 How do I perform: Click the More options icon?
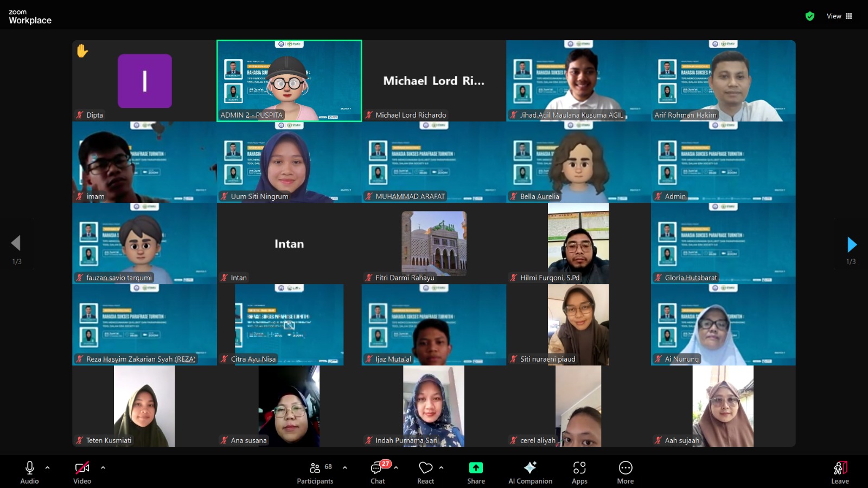coord(625,468)
